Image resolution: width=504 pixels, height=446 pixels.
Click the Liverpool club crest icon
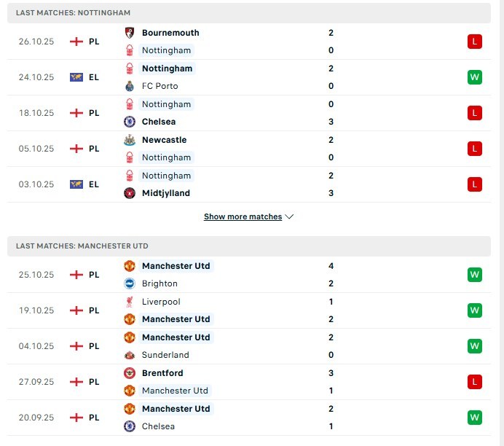point(130,302)
